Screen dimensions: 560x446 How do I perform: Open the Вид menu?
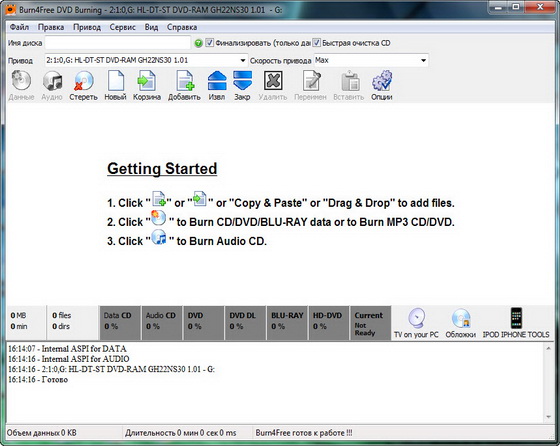coord(151,27)
